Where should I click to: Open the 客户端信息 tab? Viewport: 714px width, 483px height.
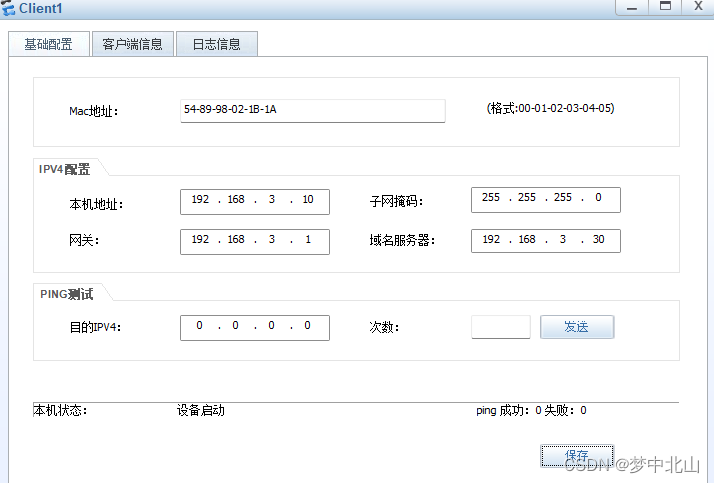133,44
